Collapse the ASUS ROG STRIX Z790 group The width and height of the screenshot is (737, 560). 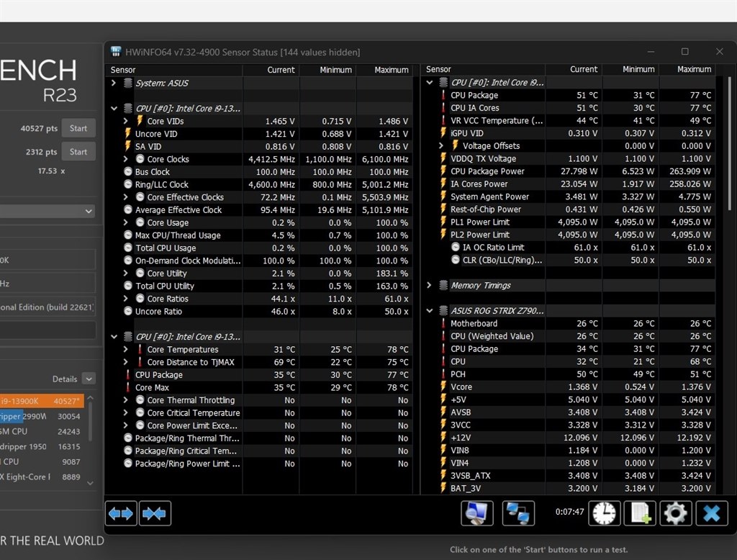coord(430,311)
